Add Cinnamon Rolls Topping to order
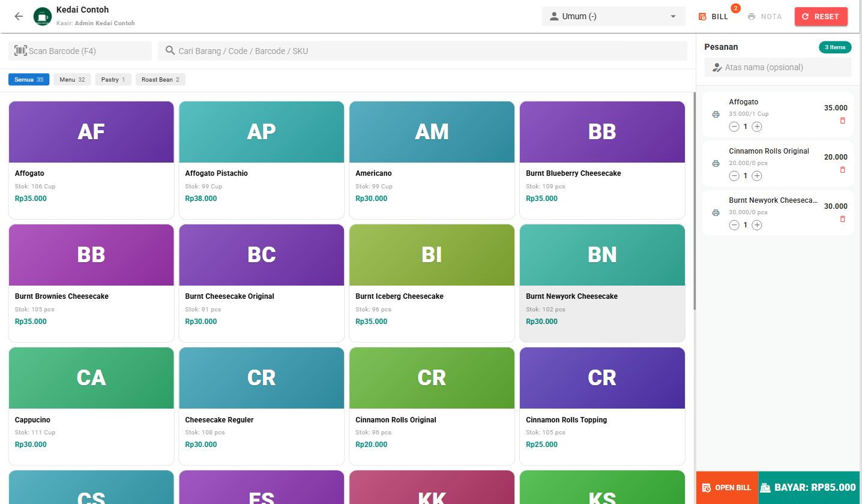Viewport: 862px width, 504px height. (x=602, y=406)
